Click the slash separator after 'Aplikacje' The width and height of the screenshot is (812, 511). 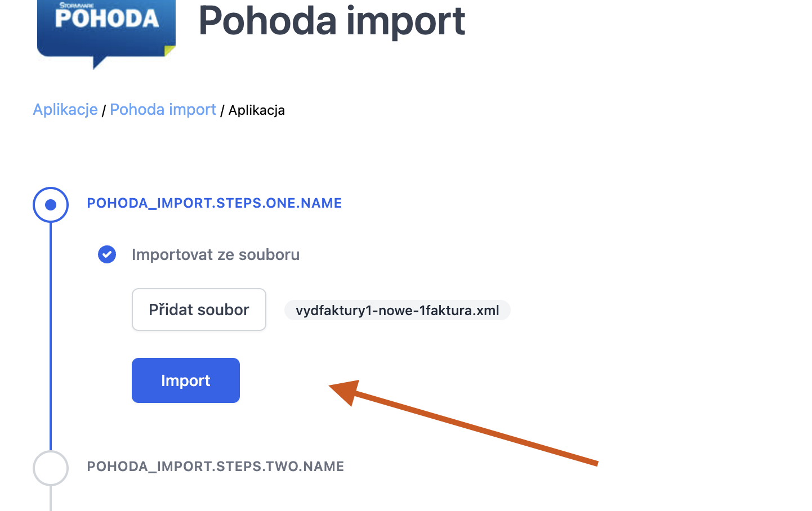click(104, 111)
